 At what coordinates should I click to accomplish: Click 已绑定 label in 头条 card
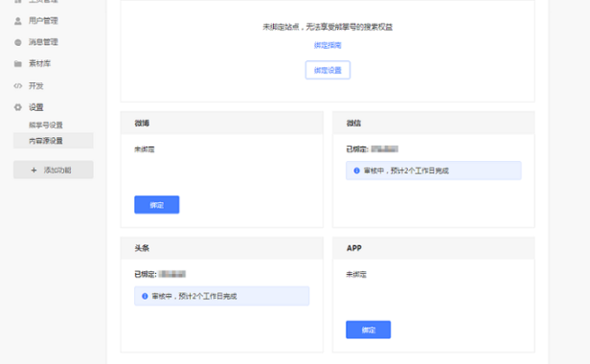(146, 274)
